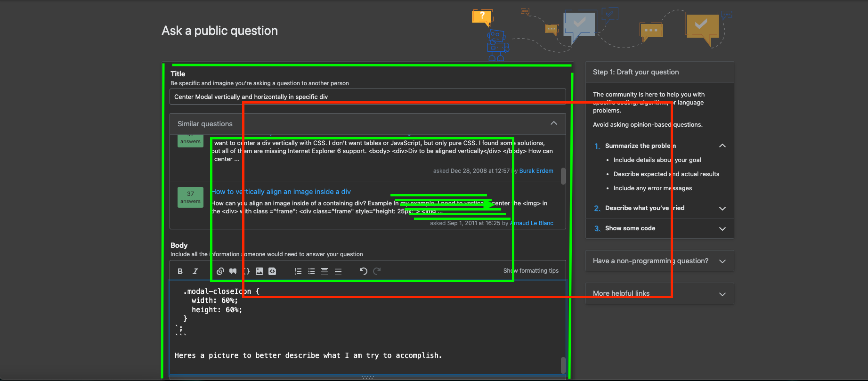Click the Step 1: Draft your question heading
This screenshot has height=381, width=868.
pos(636,72)
